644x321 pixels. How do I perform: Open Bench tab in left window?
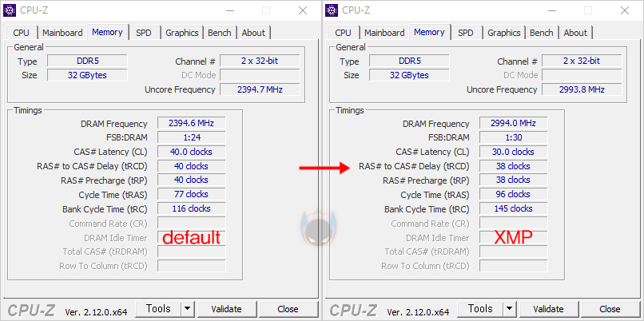[219, 33]
